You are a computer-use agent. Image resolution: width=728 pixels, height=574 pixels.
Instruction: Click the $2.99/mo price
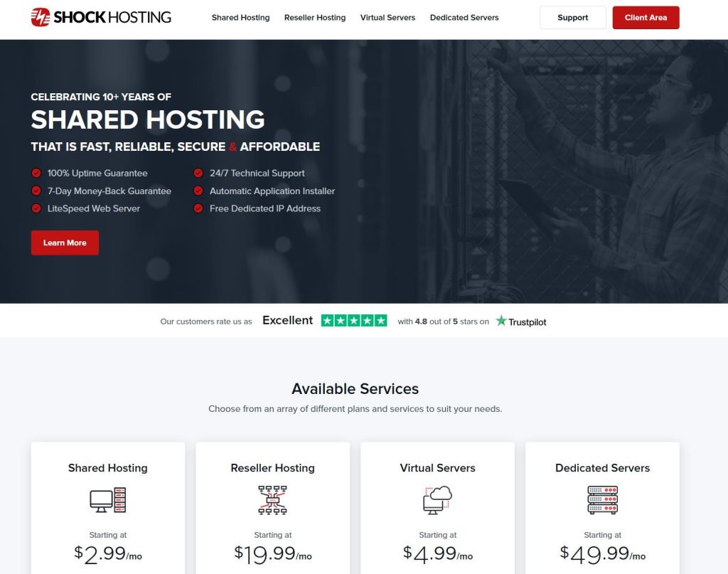(x=108, y=553)
